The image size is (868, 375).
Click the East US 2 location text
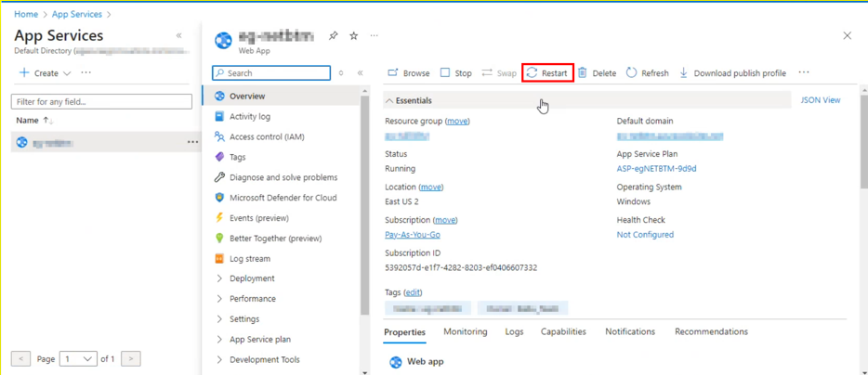point(401,201)
